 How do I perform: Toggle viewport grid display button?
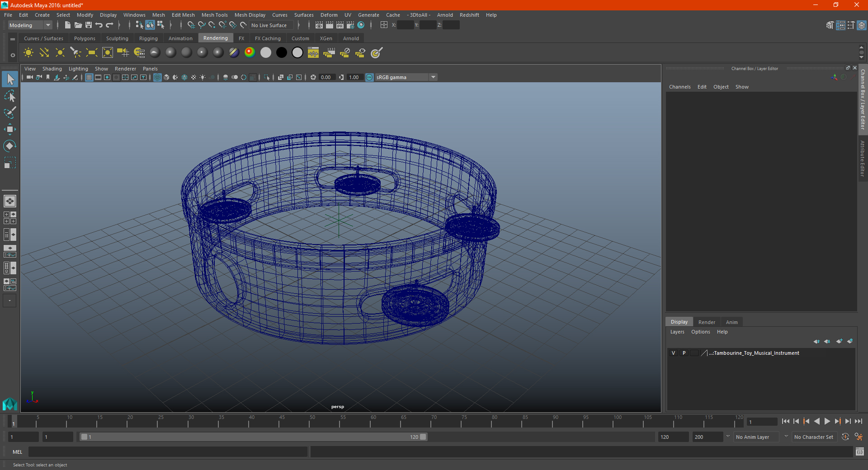[89, 77]
